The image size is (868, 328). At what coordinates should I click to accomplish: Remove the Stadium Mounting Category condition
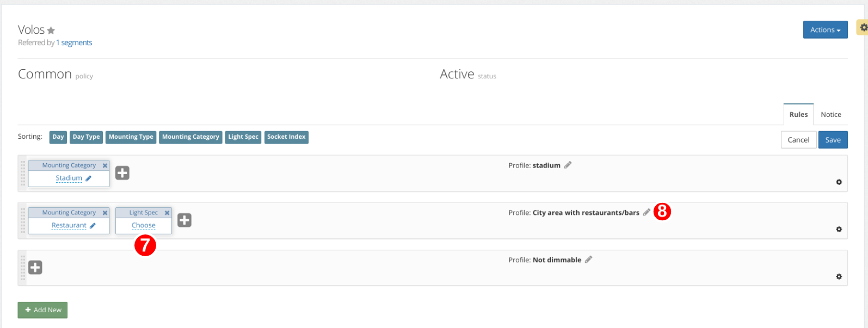click(105, 166)
